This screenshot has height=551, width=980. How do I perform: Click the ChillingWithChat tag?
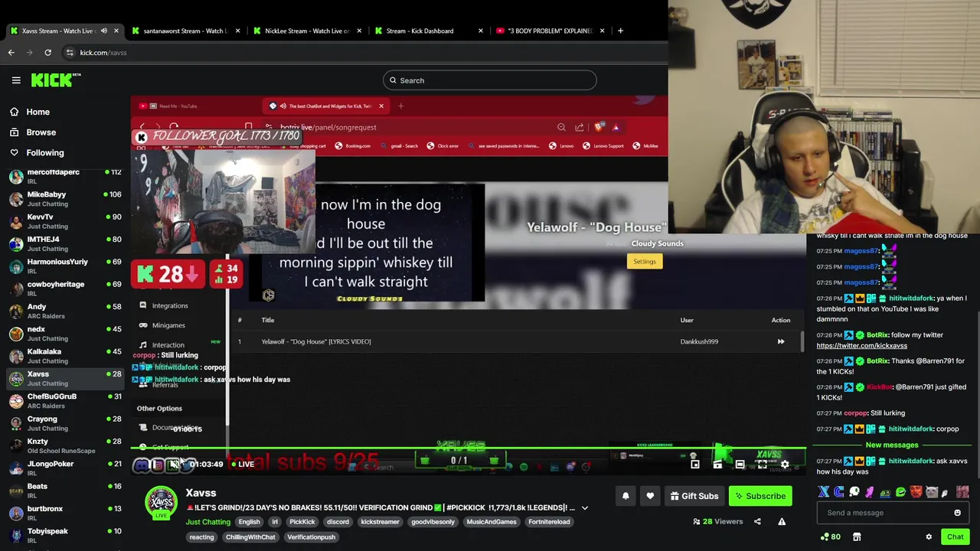point(250,537)
